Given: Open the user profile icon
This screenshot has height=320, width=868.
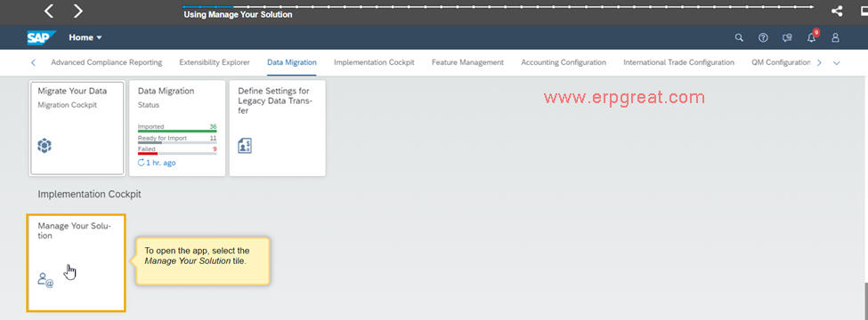Looking at the screenshot, I should (x=835, y=37).
